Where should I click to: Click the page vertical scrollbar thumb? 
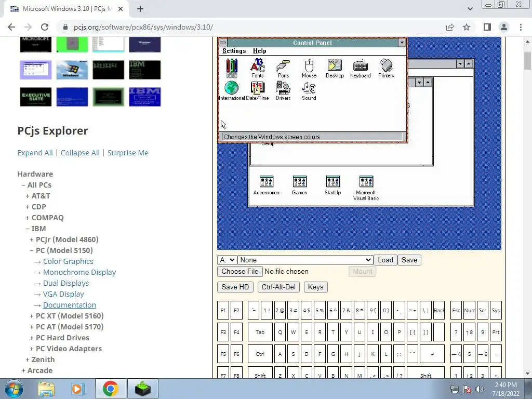click(528, 61)
